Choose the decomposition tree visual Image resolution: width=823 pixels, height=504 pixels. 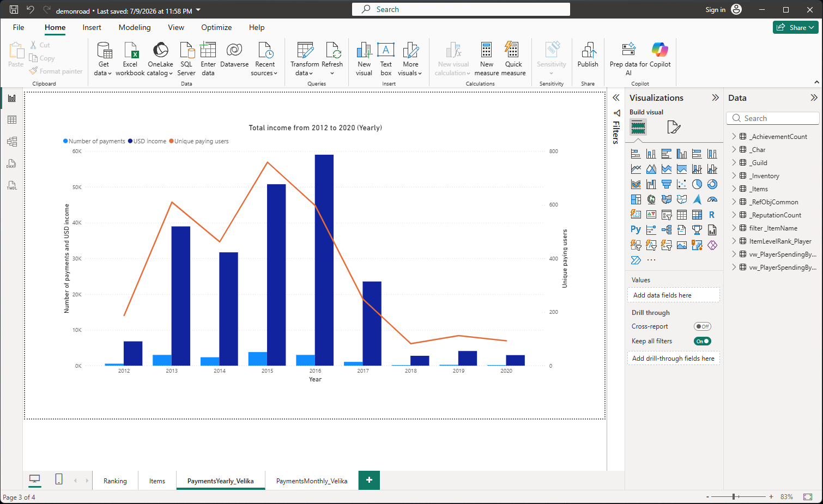(x=666, y=230)
